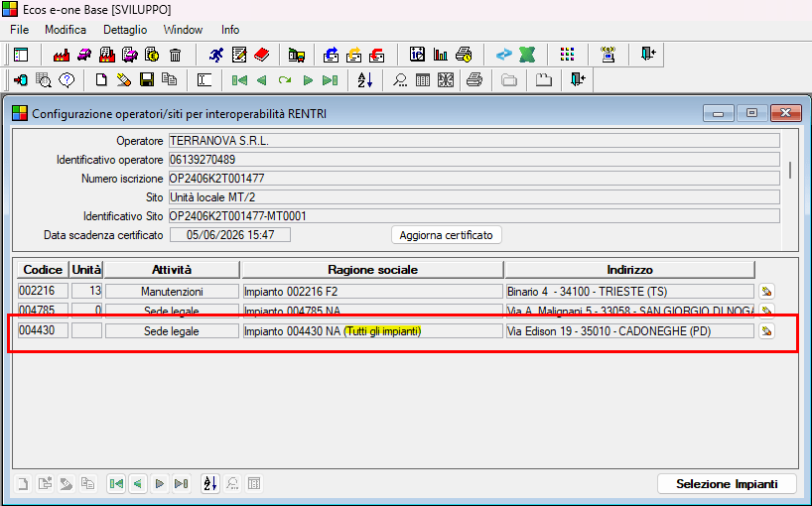812x506 pixels.
Task: Click the Operatore field TERRANOVA S.R.L.
Action: click(x=474, y=141)
